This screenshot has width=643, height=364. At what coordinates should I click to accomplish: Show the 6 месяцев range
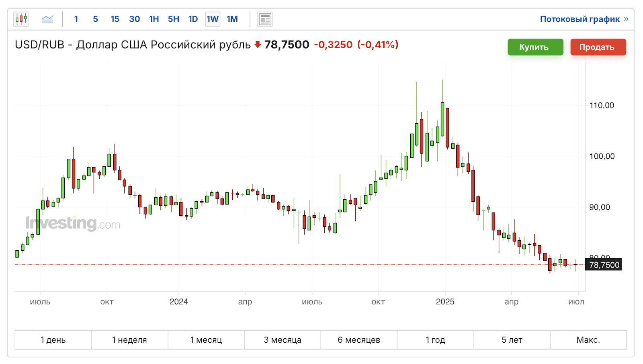(359, 340)
